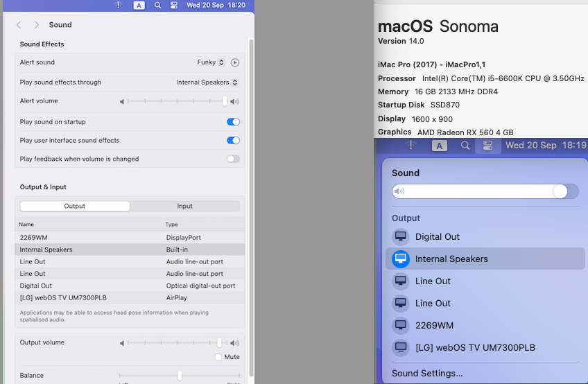The width and height of the screenshot is (588, 384).
Task: Open Sound Settings… link
Action: point(427,373)
